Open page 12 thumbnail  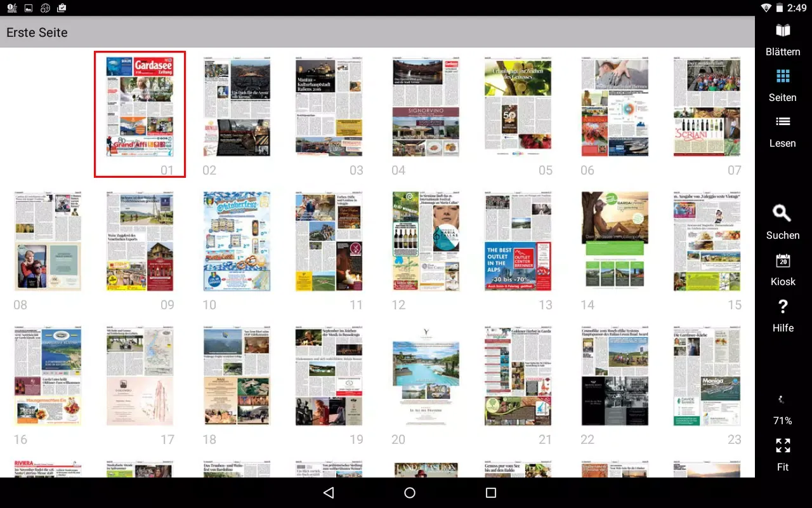pos(426,242)
